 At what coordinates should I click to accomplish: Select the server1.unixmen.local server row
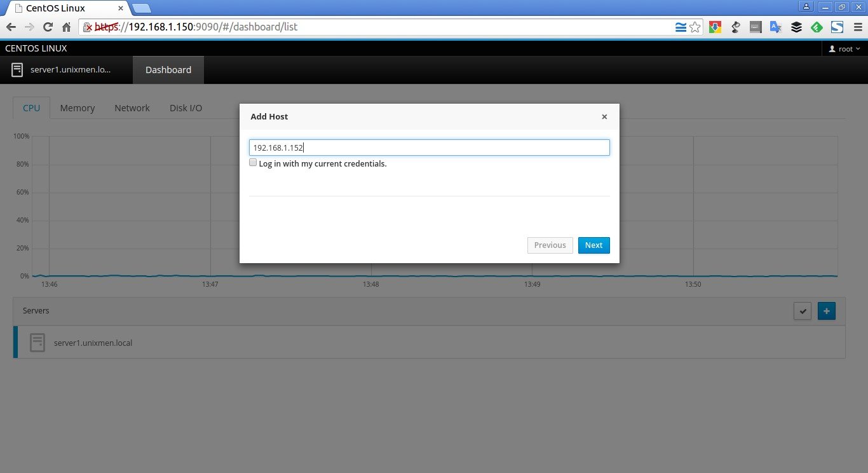(430, 343)
